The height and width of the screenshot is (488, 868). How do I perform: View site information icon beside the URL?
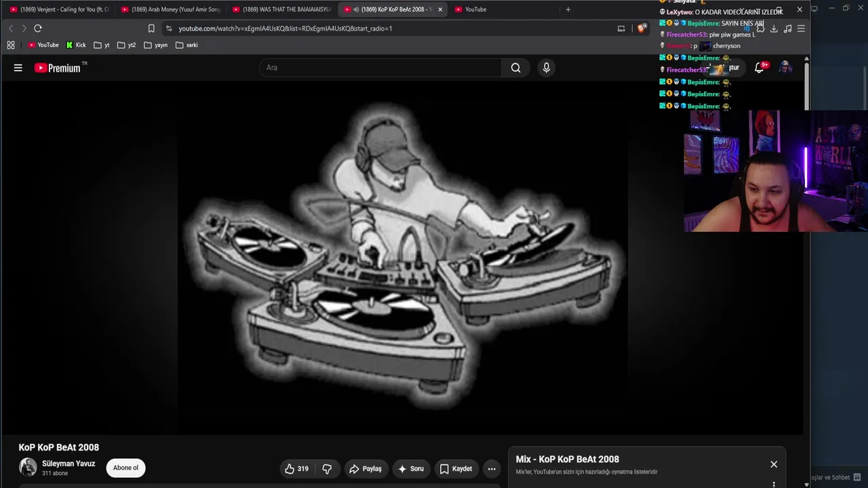coord(169,28)
